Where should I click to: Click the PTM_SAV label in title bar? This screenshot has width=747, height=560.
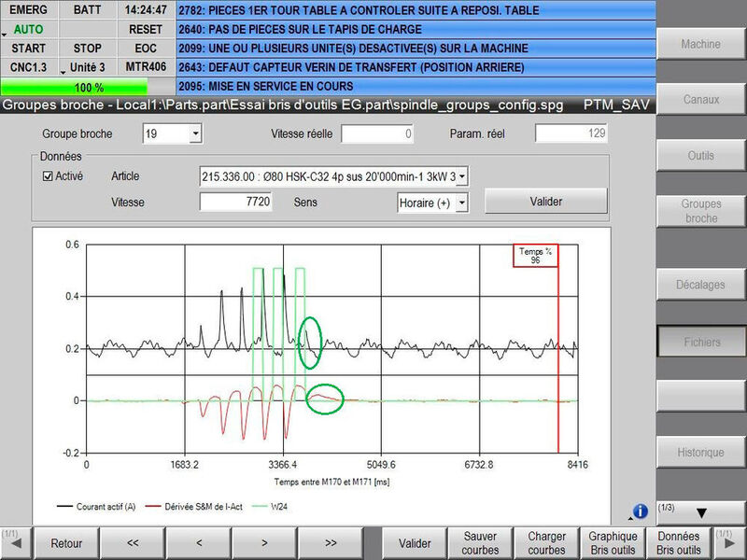tap(616, 105)
